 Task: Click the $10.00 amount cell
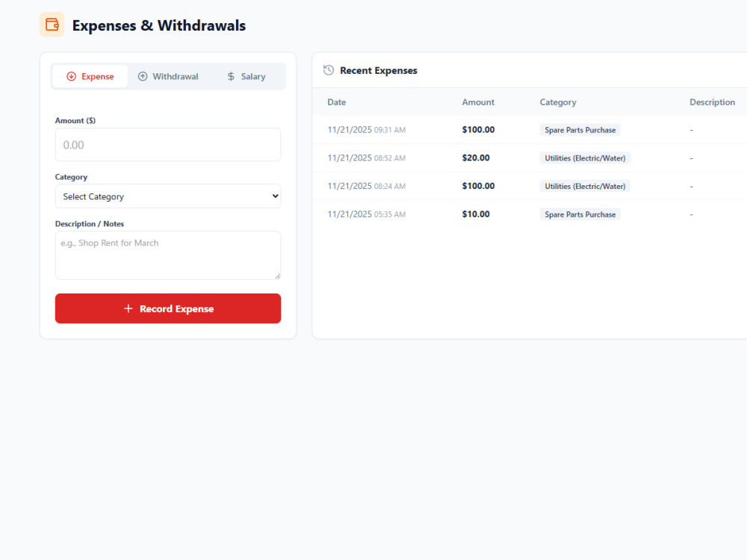(x=475, y=214)
